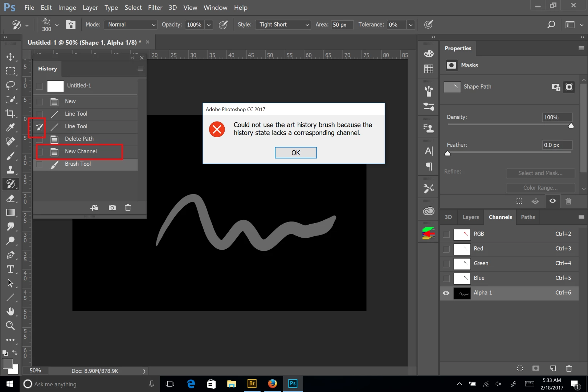Screen dimensions: 588x392
Task: Select the Eraser tool
Action: [10, 198]
